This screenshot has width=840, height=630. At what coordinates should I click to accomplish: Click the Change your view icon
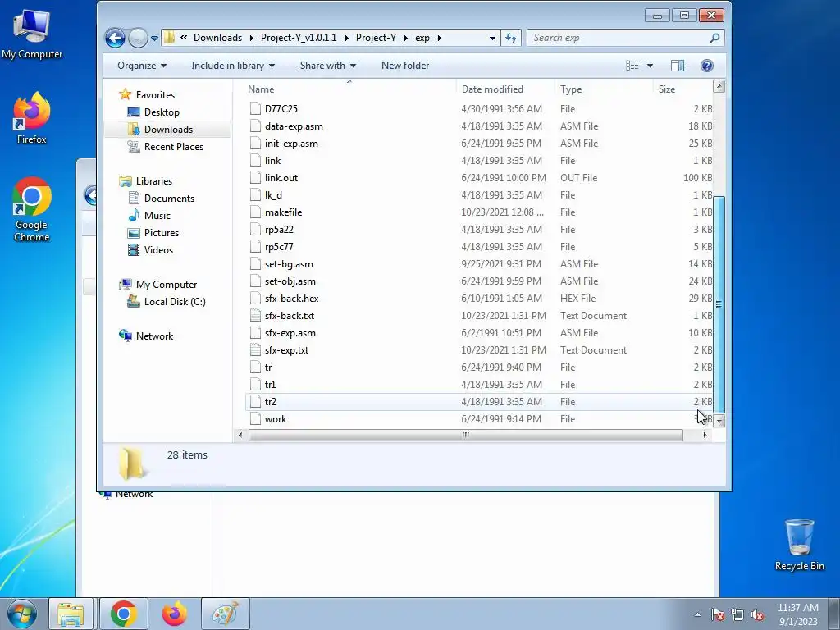(x=632, y=66)
